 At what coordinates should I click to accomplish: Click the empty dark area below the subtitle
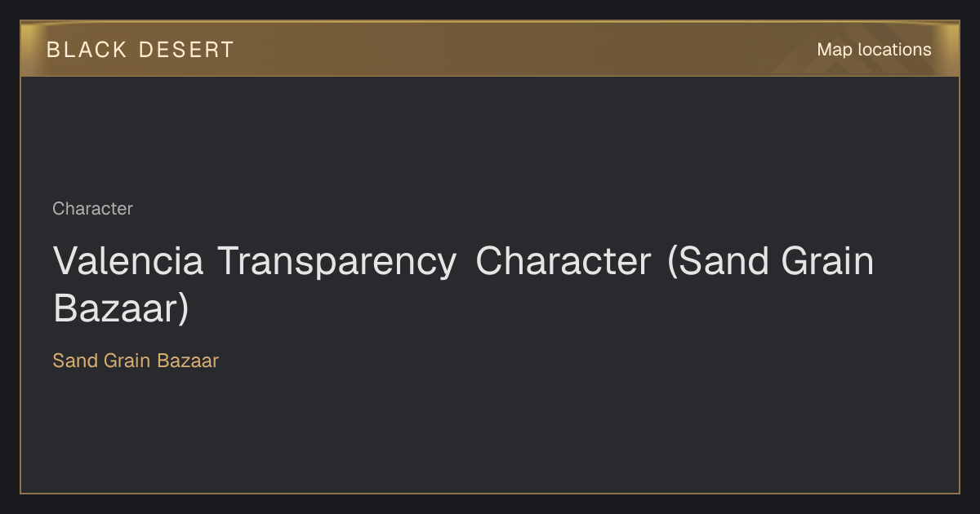click(x=490, y=432)
